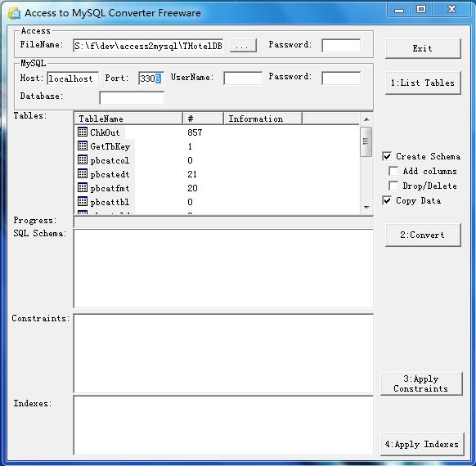476x466 pixels.
Task: Click the ChkOut table icon
Action: pos(83,132)
